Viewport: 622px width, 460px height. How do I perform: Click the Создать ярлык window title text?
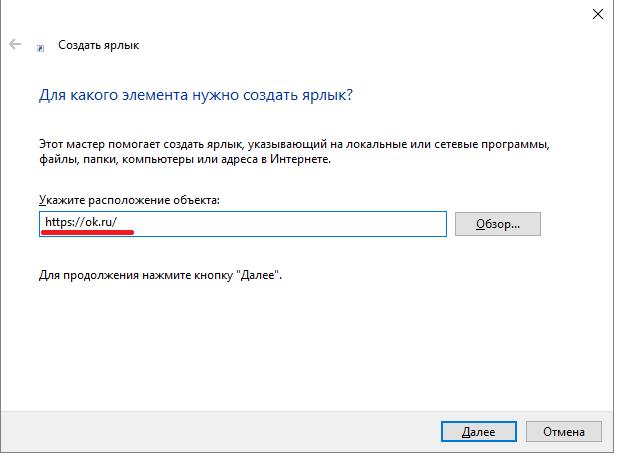(x=99, y=45)
